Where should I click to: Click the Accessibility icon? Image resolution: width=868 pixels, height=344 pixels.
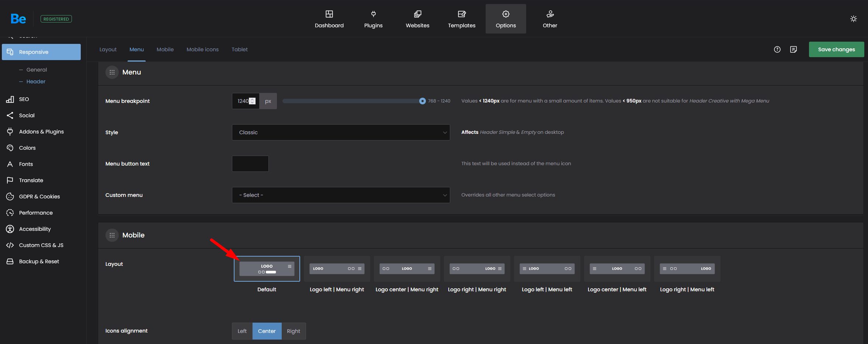coord(10,229)
